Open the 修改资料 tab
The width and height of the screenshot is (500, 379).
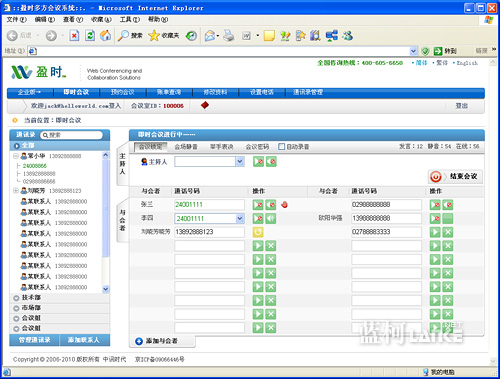point(215,92)
